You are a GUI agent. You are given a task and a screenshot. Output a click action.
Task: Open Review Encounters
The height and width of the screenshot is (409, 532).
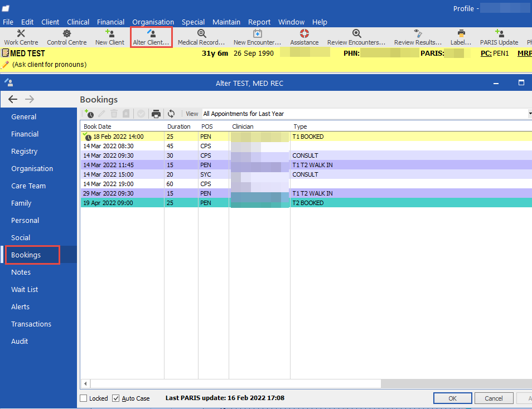(x=356, y=37)
